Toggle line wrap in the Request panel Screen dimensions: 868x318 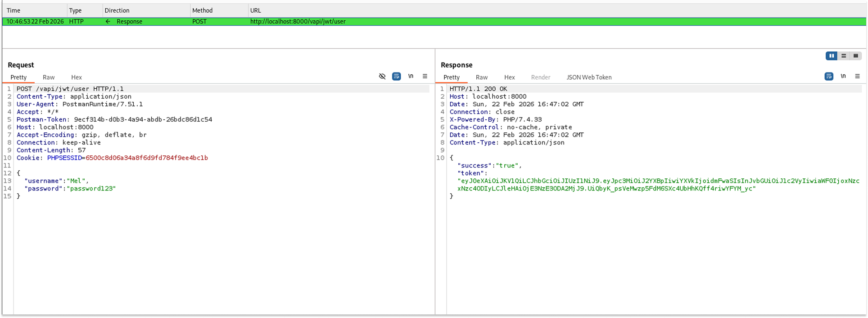click(396, 77)
